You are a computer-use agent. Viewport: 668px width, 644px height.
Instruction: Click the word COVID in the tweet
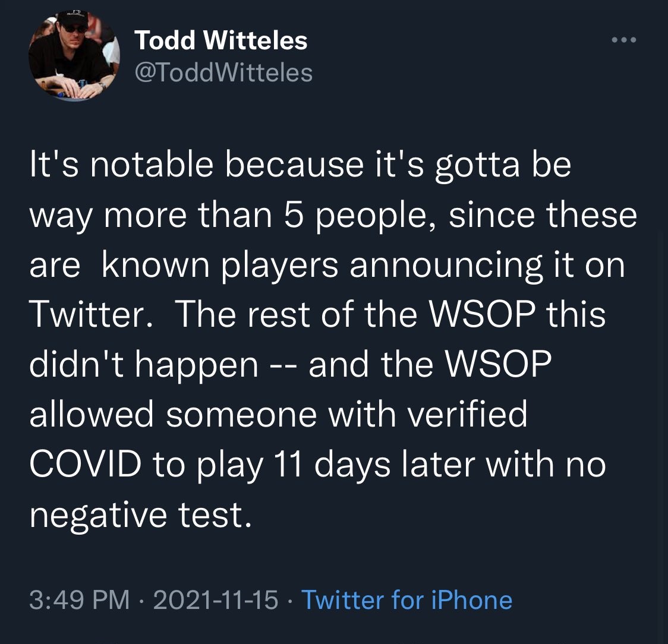click(x=85, y=464)
